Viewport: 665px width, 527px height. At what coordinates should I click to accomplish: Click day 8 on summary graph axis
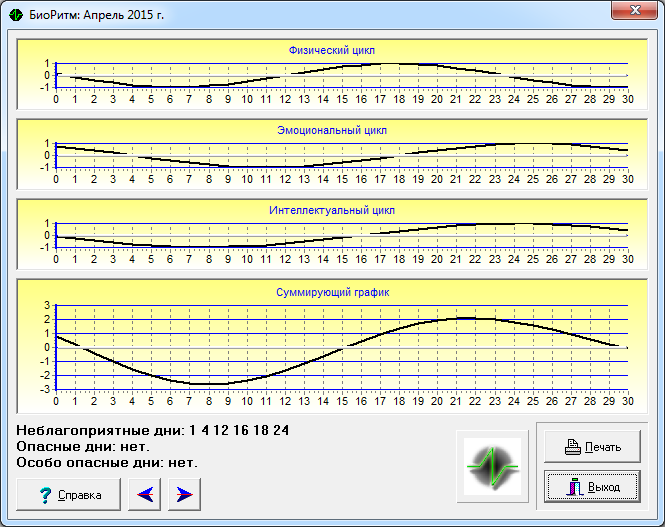(209, 401)
